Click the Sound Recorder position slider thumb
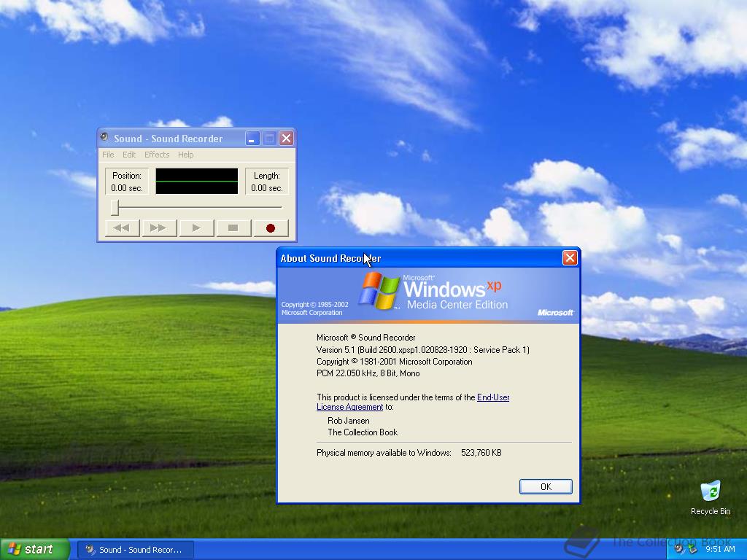The image size is (747, 560). (x=115, y=208)
